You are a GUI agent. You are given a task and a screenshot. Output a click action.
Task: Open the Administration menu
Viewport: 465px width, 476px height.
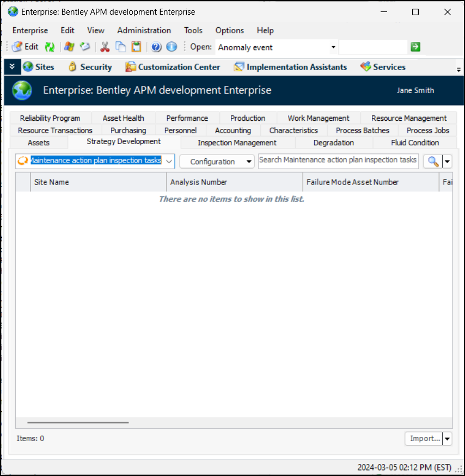tap(144, 30)
